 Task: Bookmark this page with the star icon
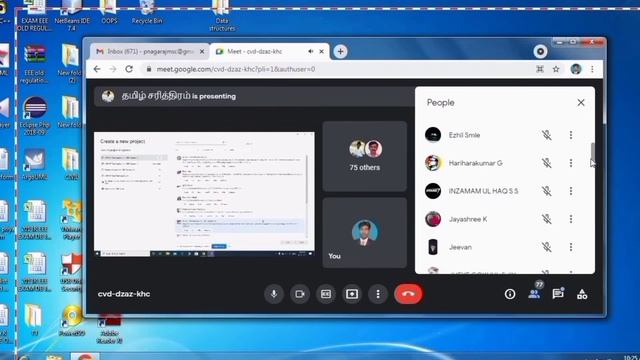tap(556, 69)
